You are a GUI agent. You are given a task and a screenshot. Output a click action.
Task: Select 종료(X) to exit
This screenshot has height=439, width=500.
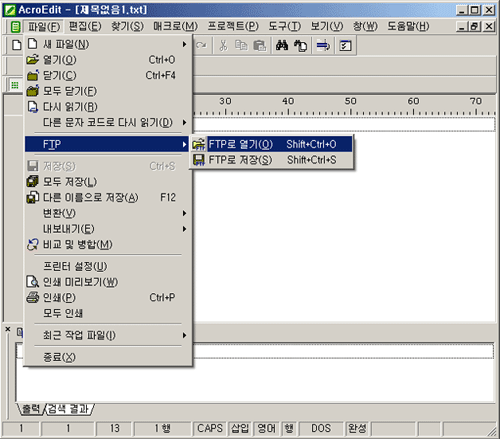[109, 357]
